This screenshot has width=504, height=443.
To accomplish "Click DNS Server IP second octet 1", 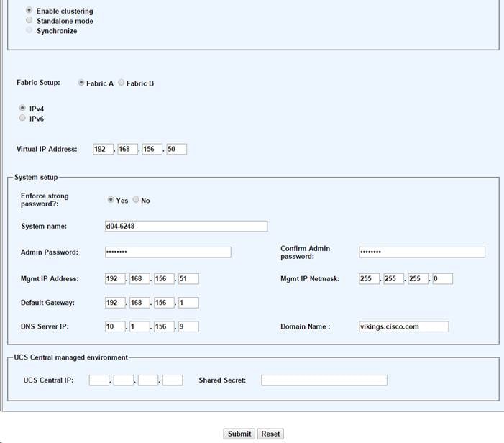I will [x=139, y=326].
